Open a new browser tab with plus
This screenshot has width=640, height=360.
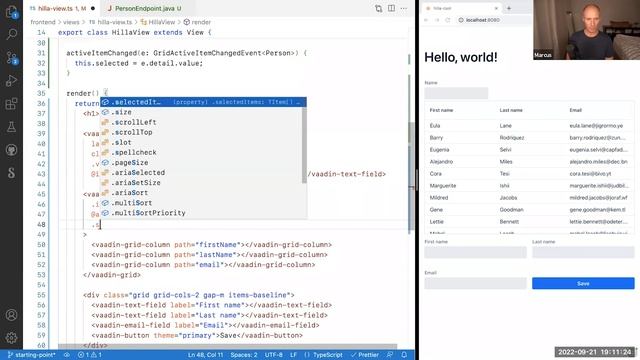(509, 8)
